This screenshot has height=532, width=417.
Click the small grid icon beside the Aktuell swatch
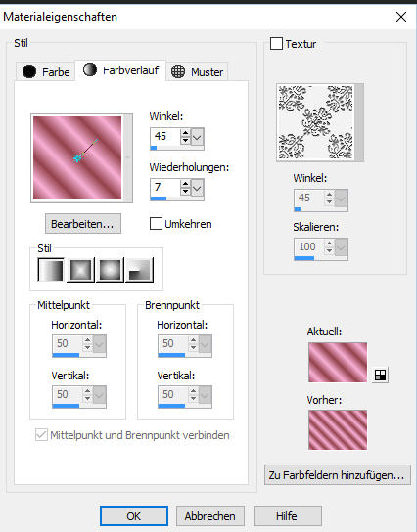point(380,375)
